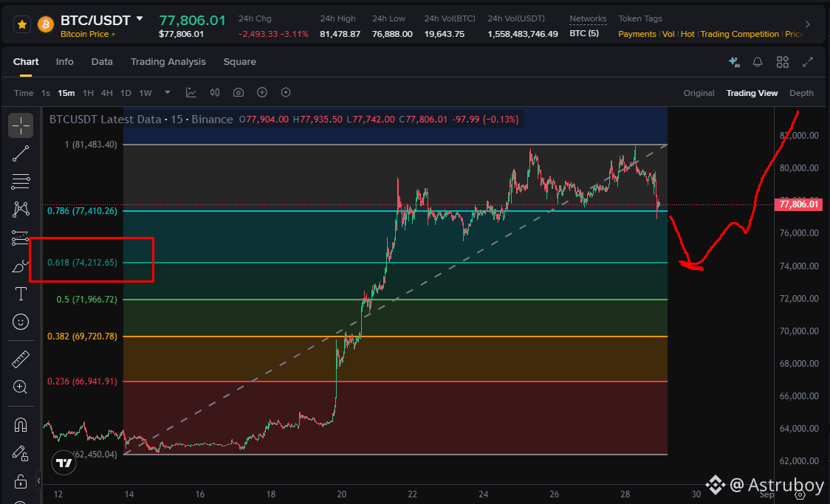This screenshot has width=830, height=504.
Task: Switch to the Depth chart view
Action: pos(801,93)
